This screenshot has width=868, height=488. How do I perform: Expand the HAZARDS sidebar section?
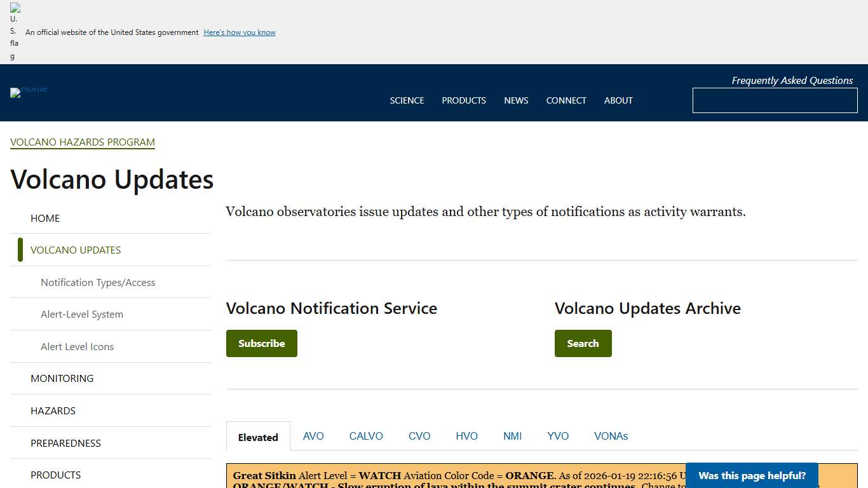pos(53,410)
